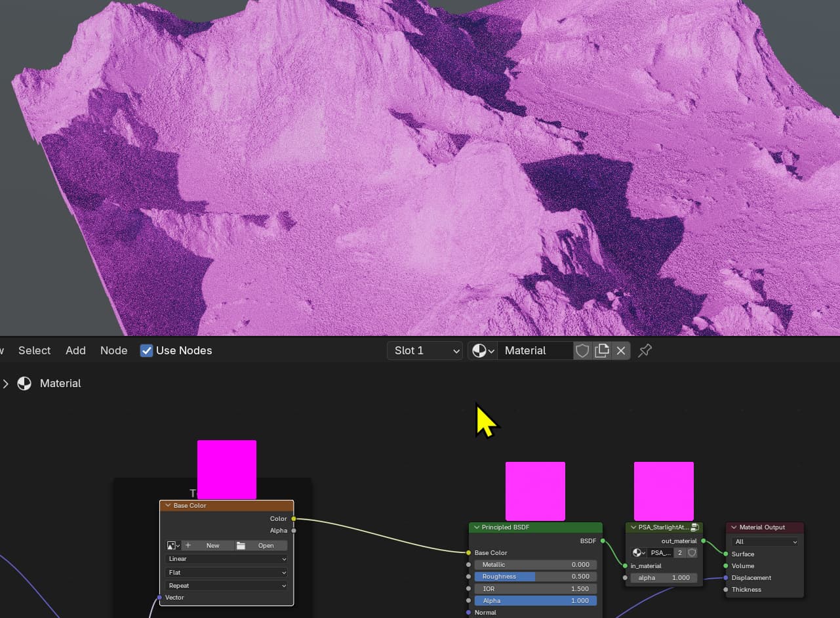Click the shield icon in PSA_StarlightAt node

pos(692,553)
